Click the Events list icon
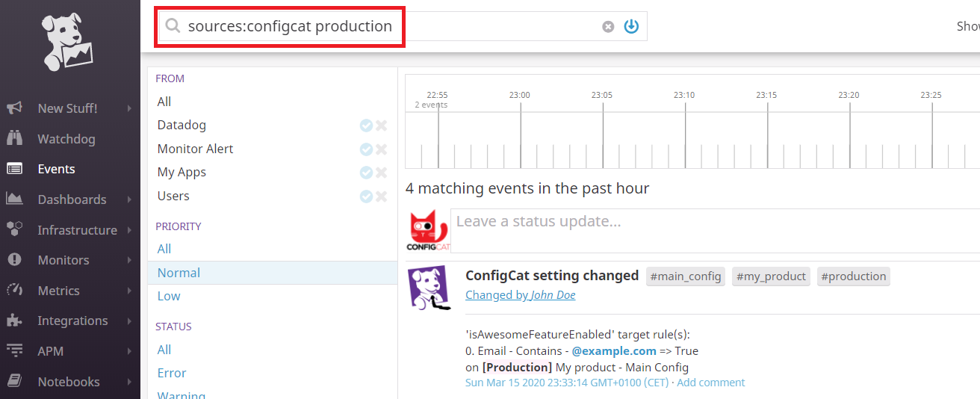980x399 pixels. [x=14, y=169]
